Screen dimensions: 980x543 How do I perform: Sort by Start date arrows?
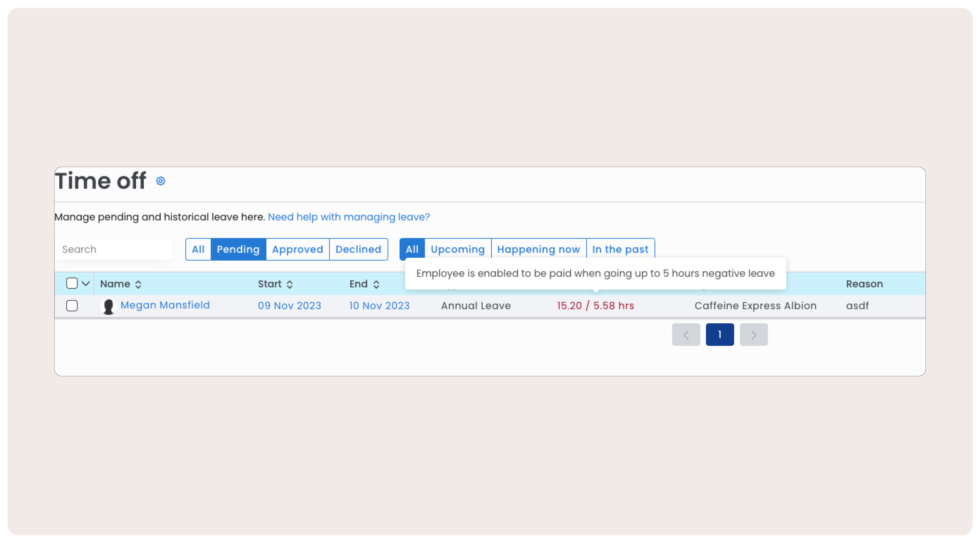click(x=290, y=284)
